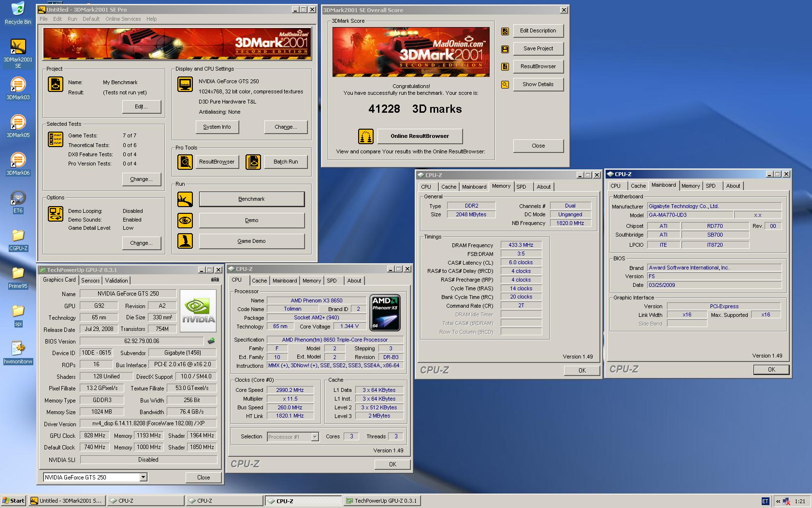The width and height of the screenshot is (812, 508).
Task: Open About tab in CPU-Z Mainboard window
Action: [x=733, y=186]
